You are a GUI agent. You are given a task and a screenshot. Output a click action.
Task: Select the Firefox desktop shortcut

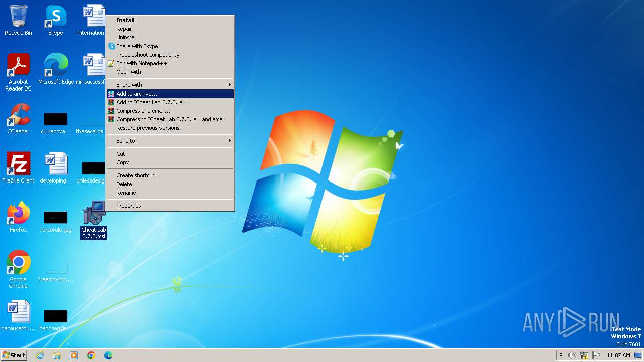coord(18,217)
